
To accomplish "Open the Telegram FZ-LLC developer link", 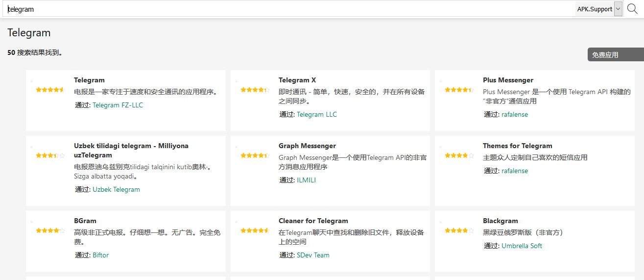I will 118,105.
